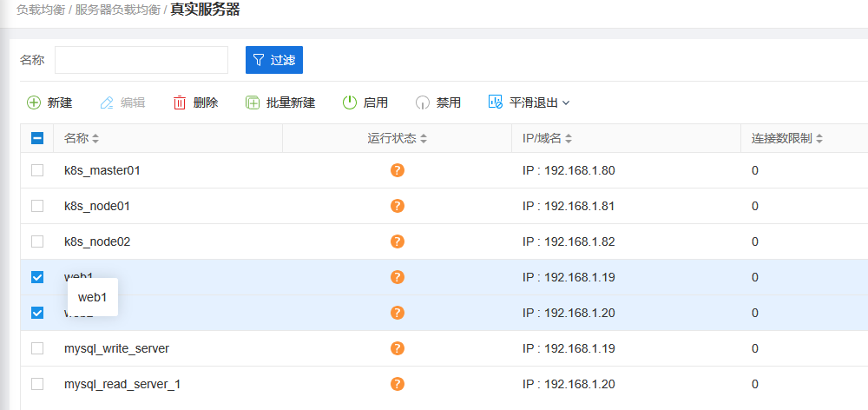Image resolution: width=868 pixels, height=410 pixels.
Task: Click the Batch Create (批量新建) icon
Action: (253, 102)
